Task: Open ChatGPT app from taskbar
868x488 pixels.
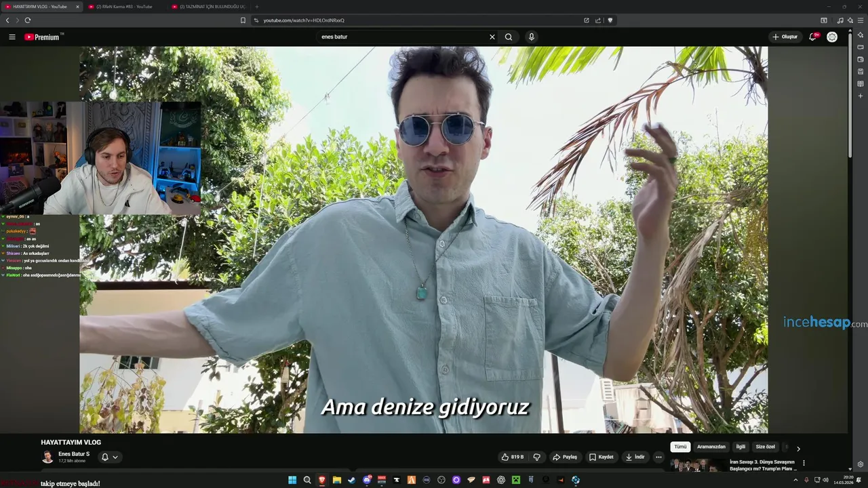Action: click(x=501, y=480)
